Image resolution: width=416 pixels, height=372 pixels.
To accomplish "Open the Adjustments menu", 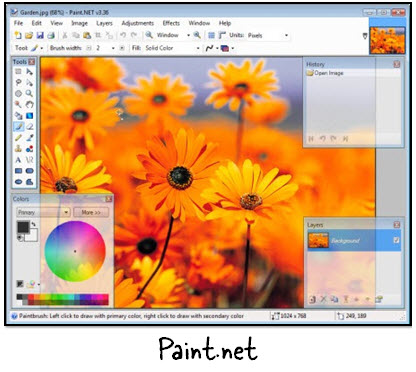I will [x=138, y=23].
